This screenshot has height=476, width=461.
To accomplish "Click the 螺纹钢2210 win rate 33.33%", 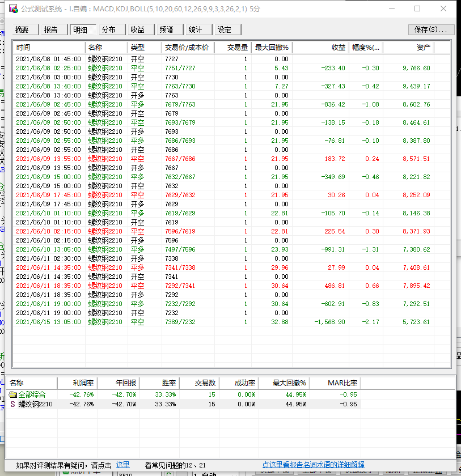I will pos(166,404).
